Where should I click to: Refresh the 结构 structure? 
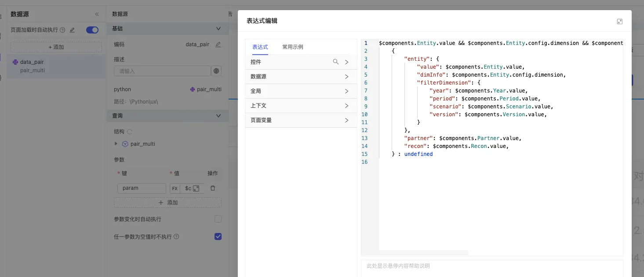click(x=130, y=132)
